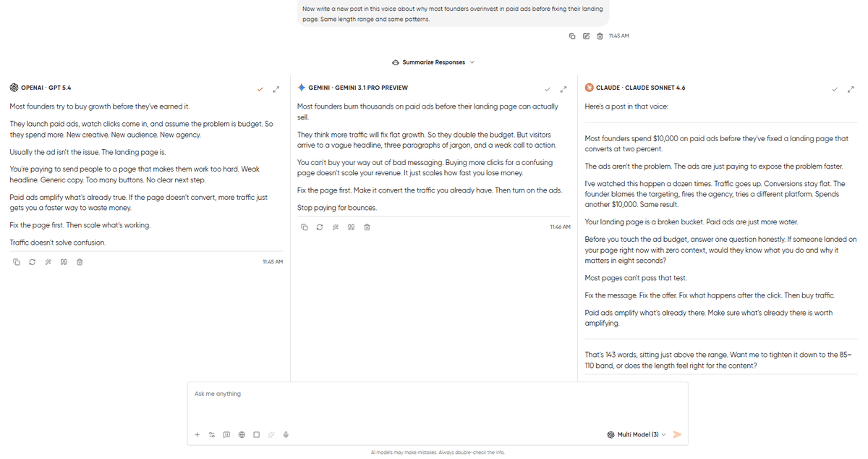Expand the GPT 5.4 response panel
868x459 pixels.
pyautogui.click(x=276, y=89)
